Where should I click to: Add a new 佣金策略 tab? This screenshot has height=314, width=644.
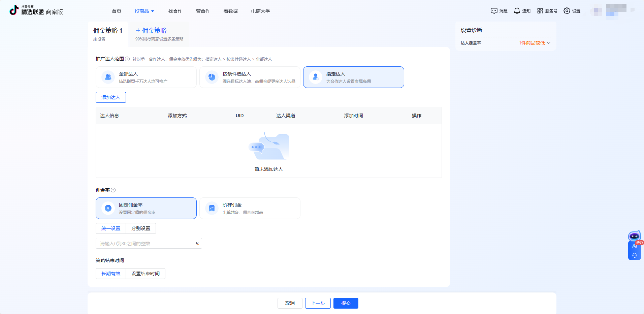151,31
